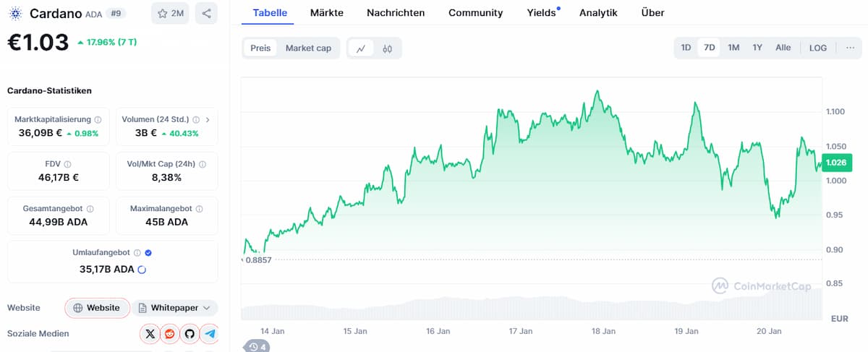This screenshot has height=352, width=868.
Task: Click the 0.8857 starting price marker
Action: (x=258, y=259)
